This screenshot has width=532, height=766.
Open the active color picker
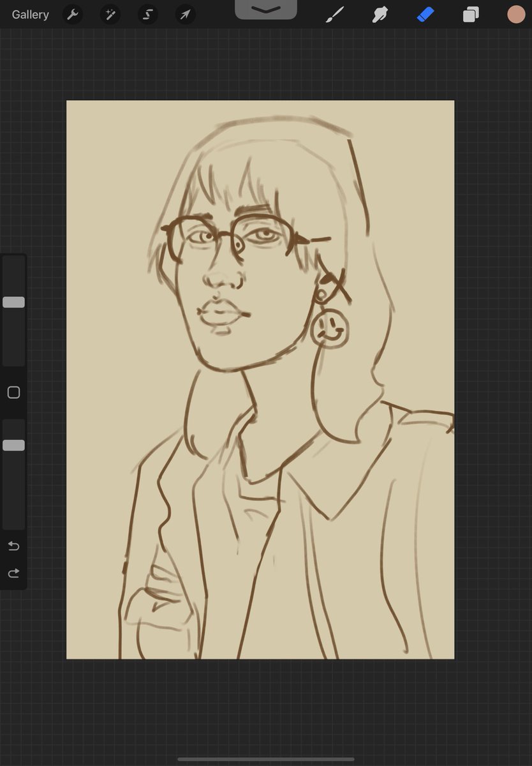click(516, 15)
